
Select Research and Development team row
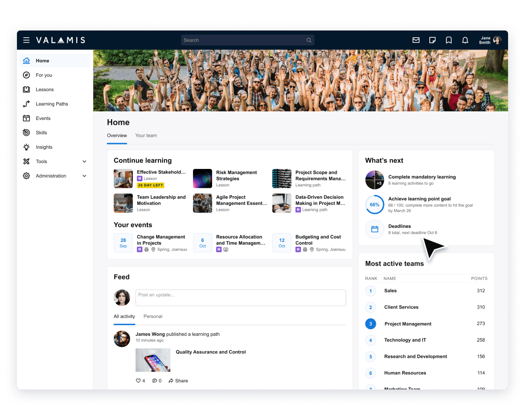(426, 356)
